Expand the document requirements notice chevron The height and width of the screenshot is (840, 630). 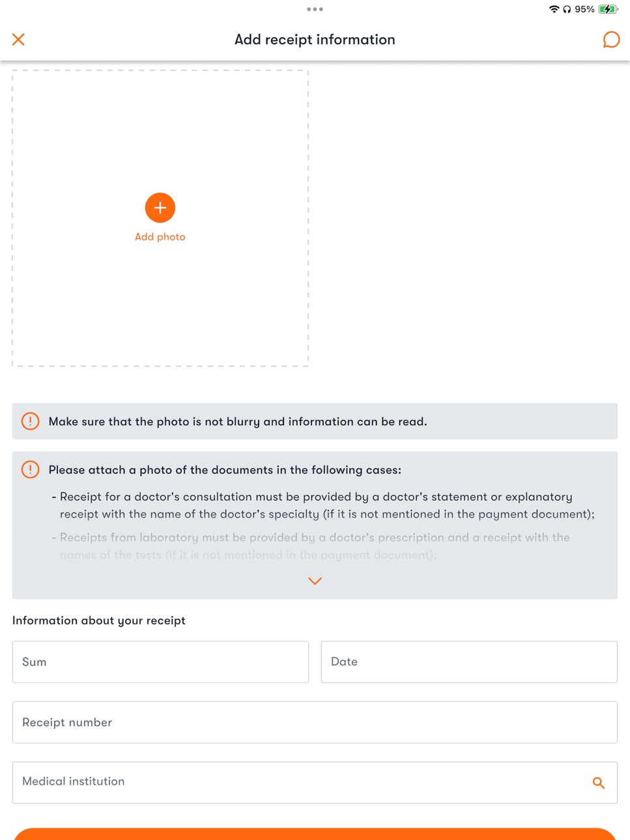[315, 581]
